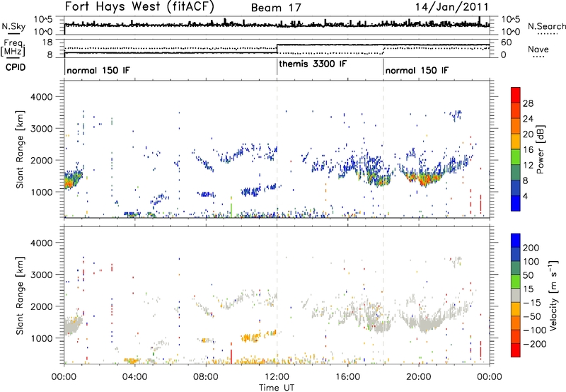
Task: Click the '12:00' time tick label
Action: pos(277,377)
